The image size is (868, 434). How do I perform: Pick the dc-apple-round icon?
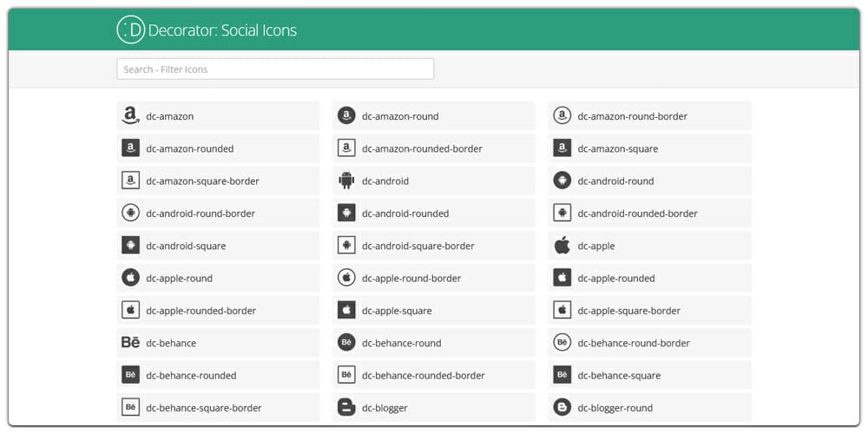point(131,278)
